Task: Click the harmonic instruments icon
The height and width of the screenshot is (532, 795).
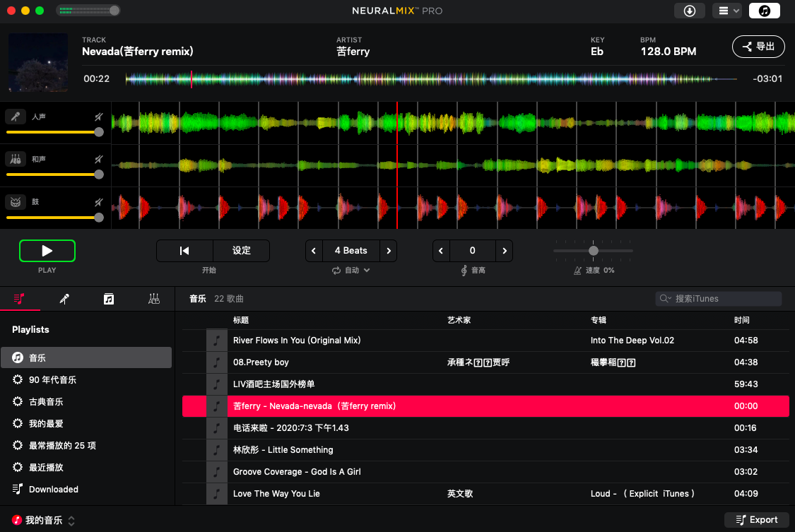Action: (16, 159)
